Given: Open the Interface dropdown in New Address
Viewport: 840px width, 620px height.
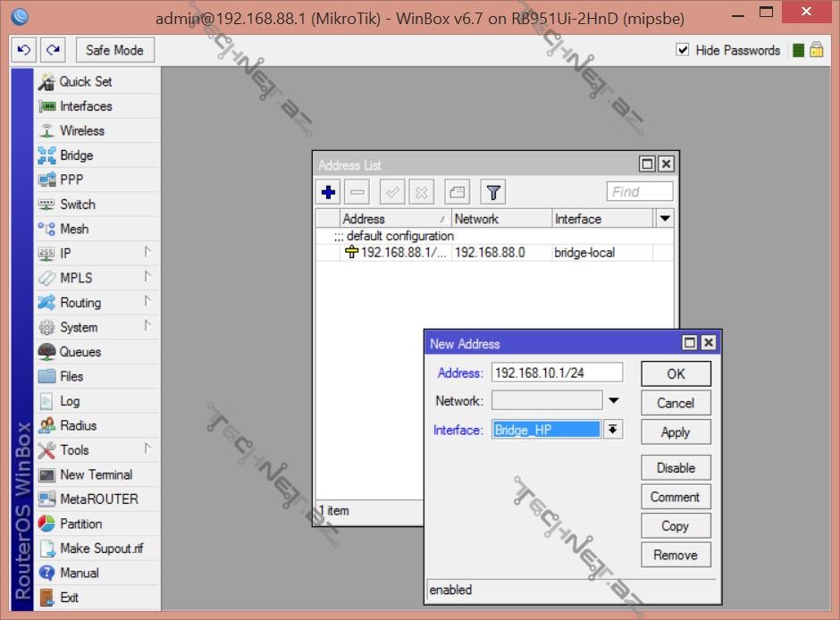Looking at the screenshot, I should tap(613, 430).
